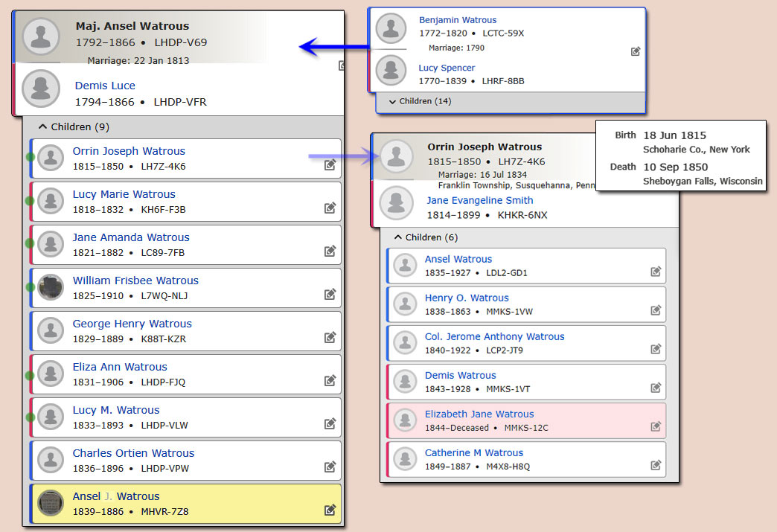This screenshot has width=777, height=532.
Task: Click edit icon on Benjamin Watrous couple card
Action: pos(635,51)
